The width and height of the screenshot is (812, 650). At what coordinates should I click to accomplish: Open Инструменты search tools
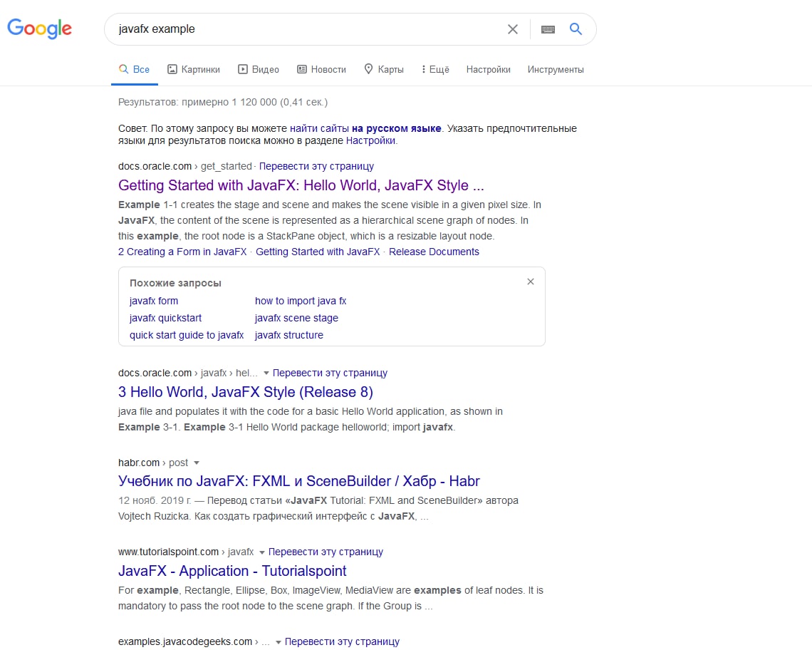point(556,69)
